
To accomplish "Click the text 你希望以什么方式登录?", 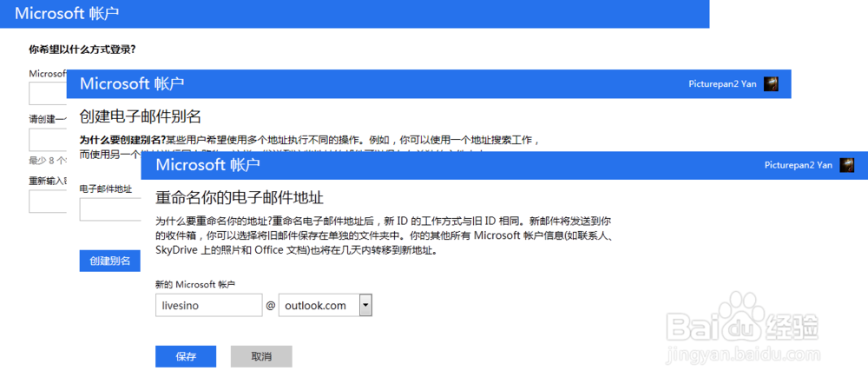I will coord(82,50).
